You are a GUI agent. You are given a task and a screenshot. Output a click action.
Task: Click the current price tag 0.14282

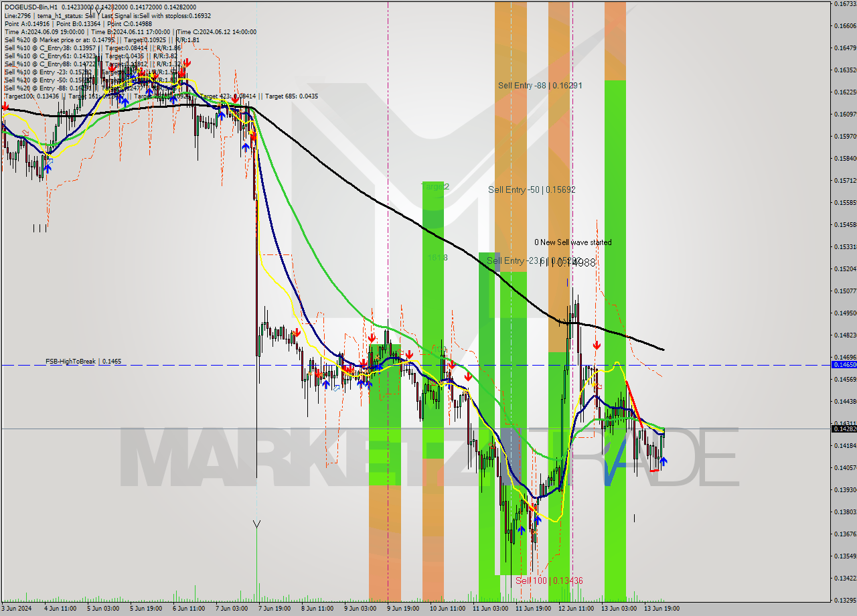pyautogui.click(x=844, y=429)
